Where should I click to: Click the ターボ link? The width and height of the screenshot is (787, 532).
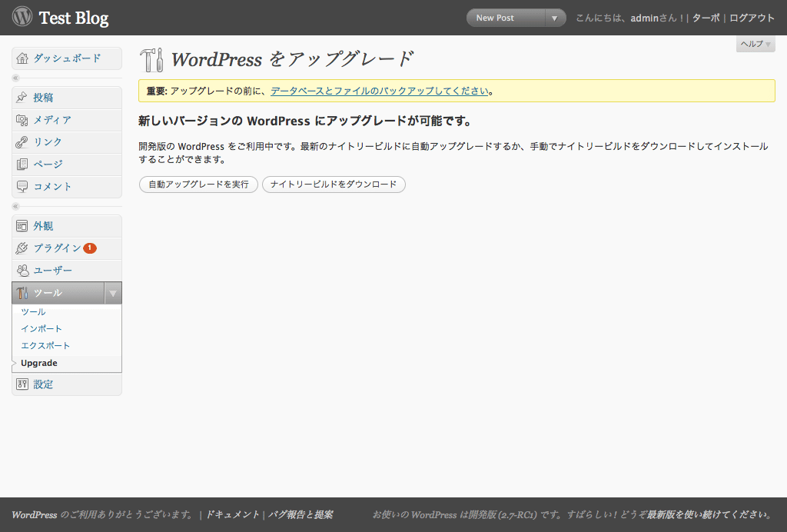[706, 18]
